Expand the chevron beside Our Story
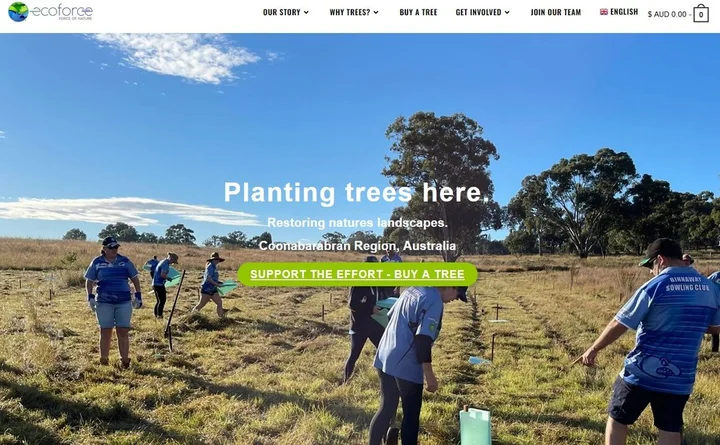The width and height of the screenshot is (720, 445). click(x=306, y=12)
